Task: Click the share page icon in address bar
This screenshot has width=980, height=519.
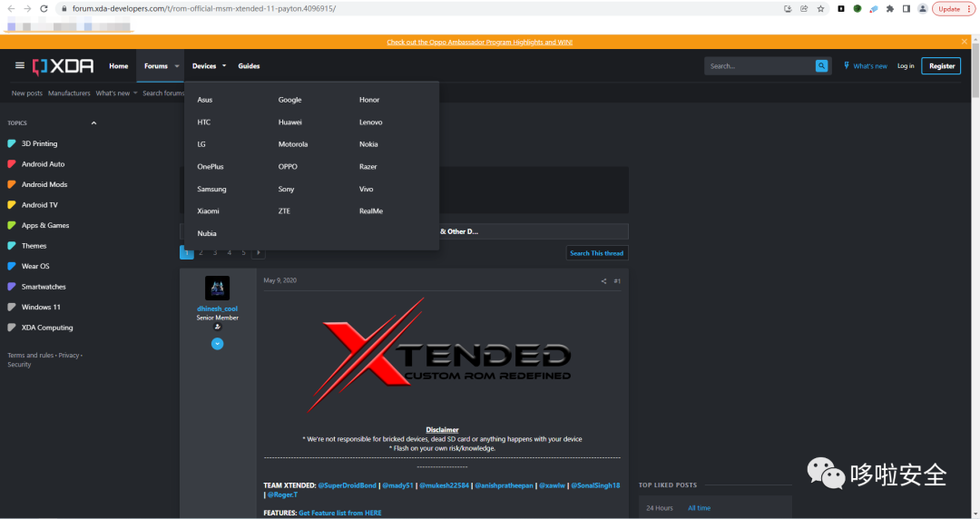Action: click(x=804, y=9)
